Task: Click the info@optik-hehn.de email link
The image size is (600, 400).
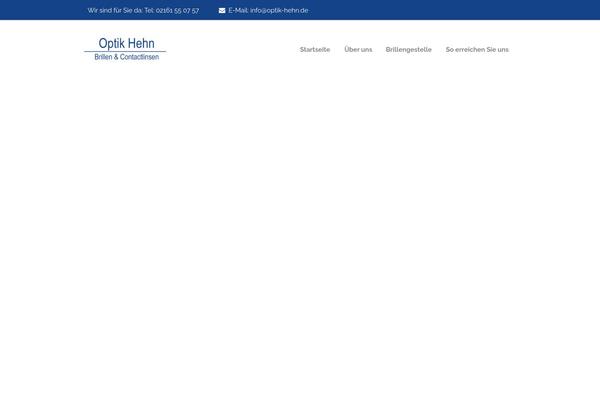Action: (279, 11)
